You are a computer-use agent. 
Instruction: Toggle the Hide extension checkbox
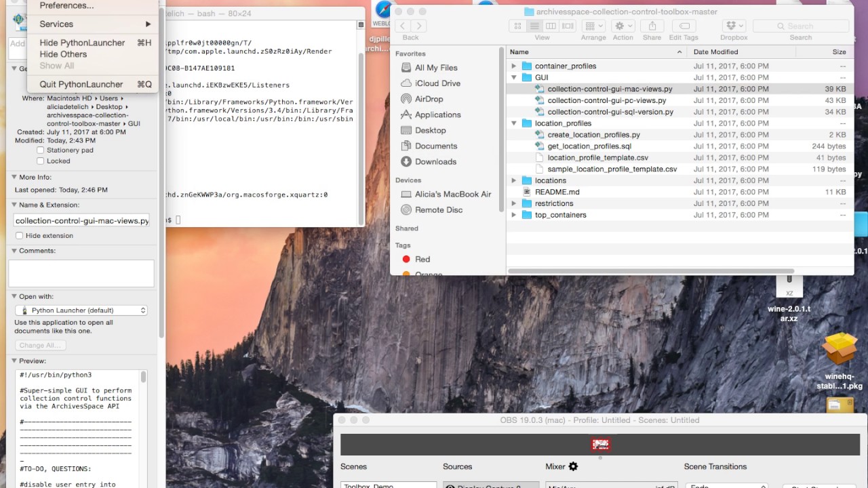click(19, 236)
